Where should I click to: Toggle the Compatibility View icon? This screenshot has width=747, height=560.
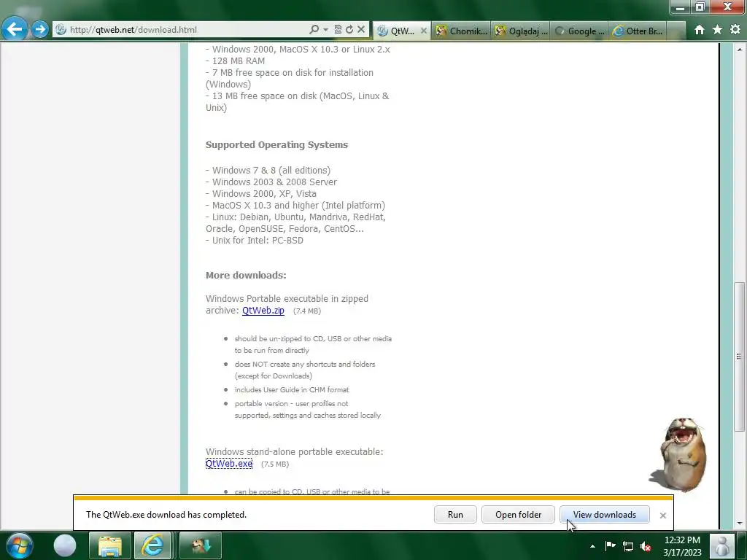pyautogui.click(x=338, y=29)
